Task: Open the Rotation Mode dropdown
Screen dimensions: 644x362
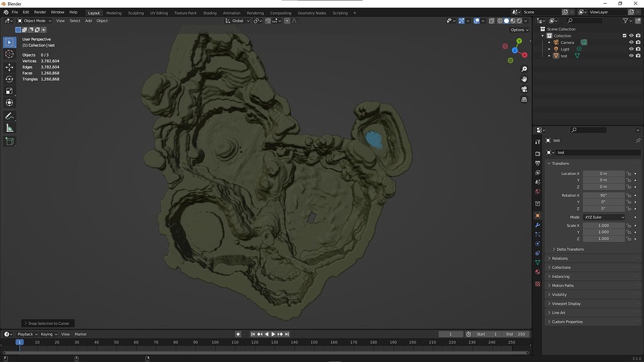Action: (x=602, y=216)
